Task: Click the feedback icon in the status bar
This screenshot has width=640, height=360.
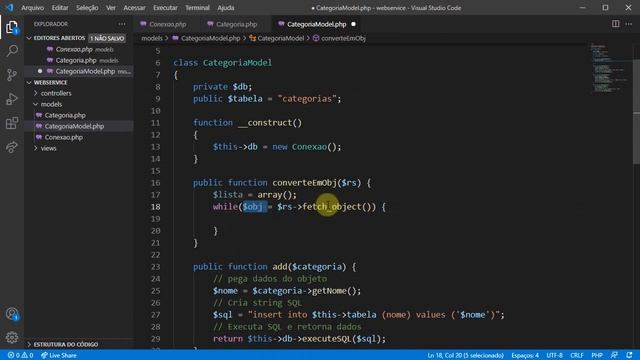Action: (x=614, y=356)
